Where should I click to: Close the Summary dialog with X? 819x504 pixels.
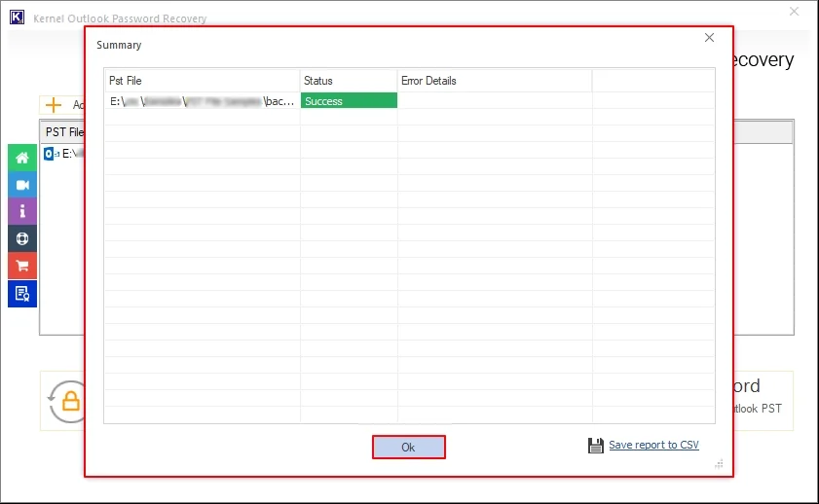pos(709,38)
